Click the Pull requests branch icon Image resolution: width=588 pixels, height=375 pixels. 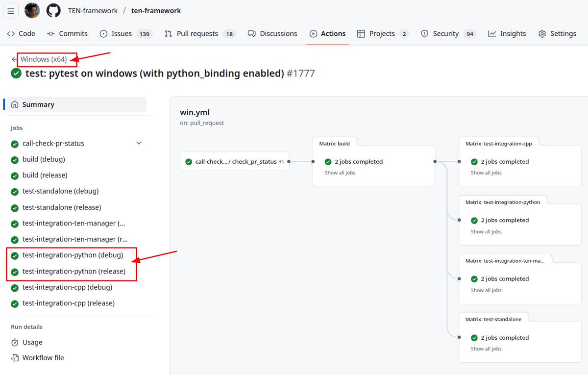169,34
